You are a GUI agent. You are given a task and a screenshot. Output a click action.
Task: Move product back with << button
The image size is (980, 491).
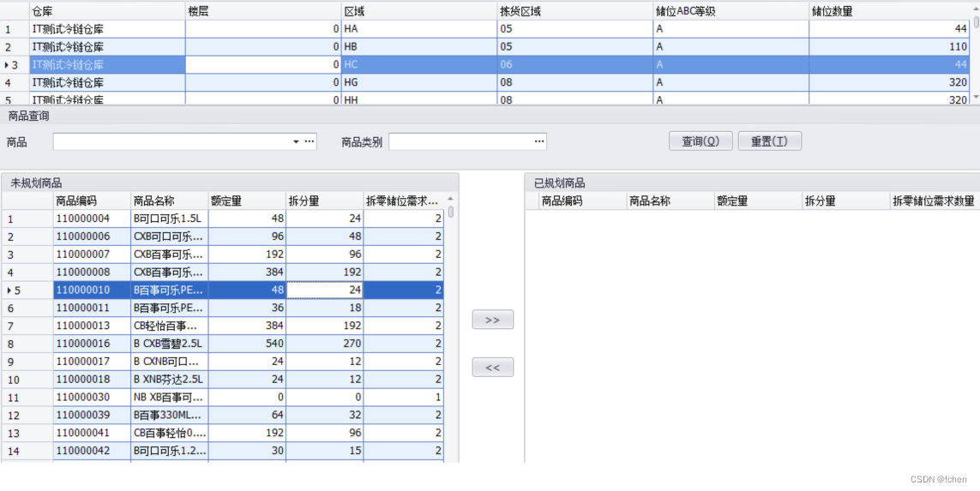pyautogui.click(x=492, y=368)
